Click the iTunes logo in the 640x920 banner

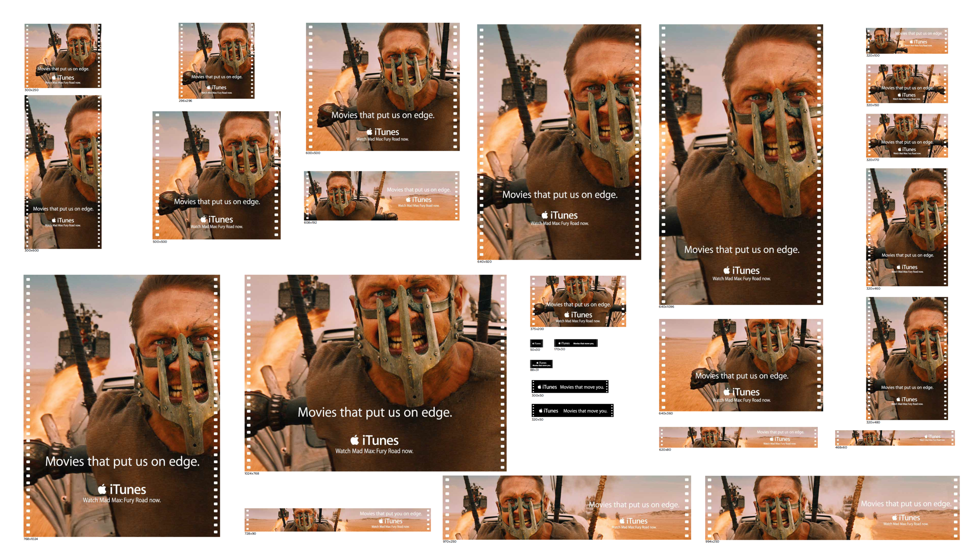tap(559, 215)
